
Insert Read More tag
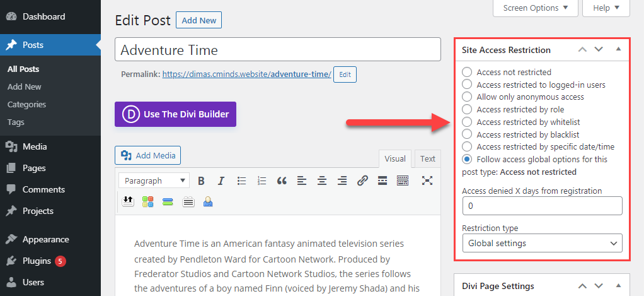click(382, 181)
